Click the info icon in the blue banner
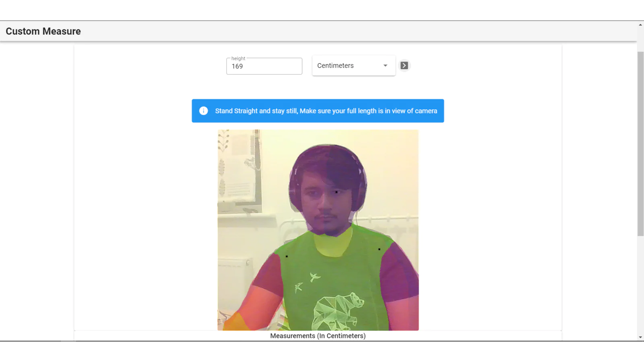 coord(204,111)
